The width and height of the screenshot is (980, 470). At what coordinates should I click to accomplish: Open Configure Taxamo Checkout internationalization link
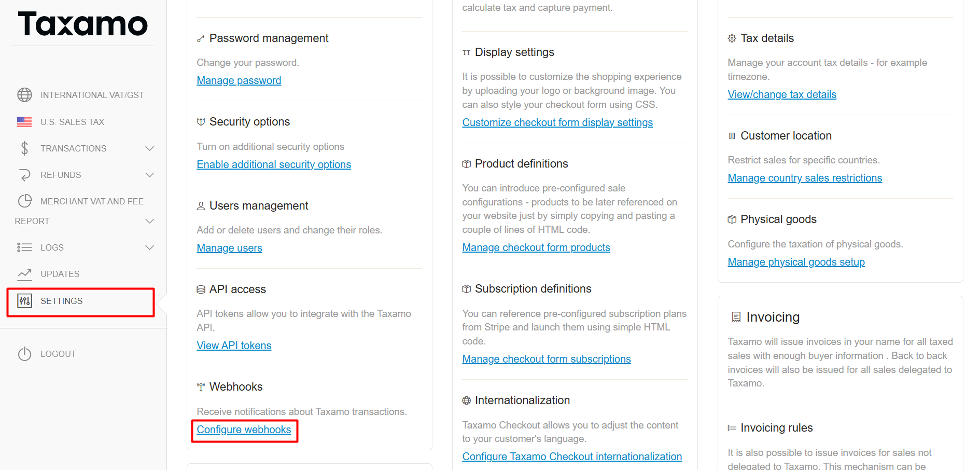point(572,457)
